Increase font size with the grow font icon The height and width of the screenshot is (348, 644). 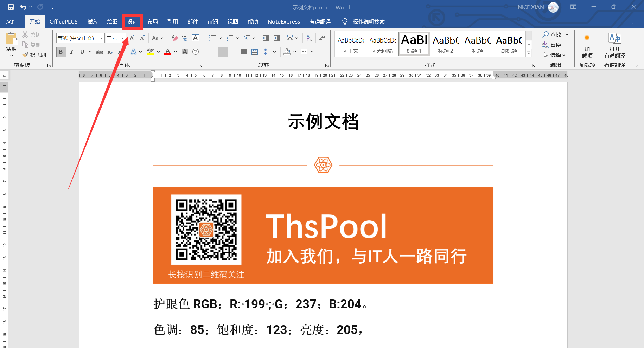pos(132,38)
